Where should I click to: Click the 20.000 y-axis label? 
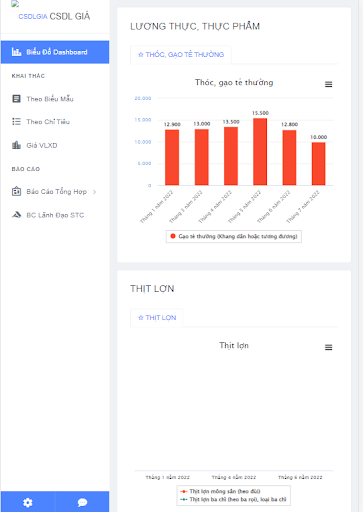click(143, 98)
